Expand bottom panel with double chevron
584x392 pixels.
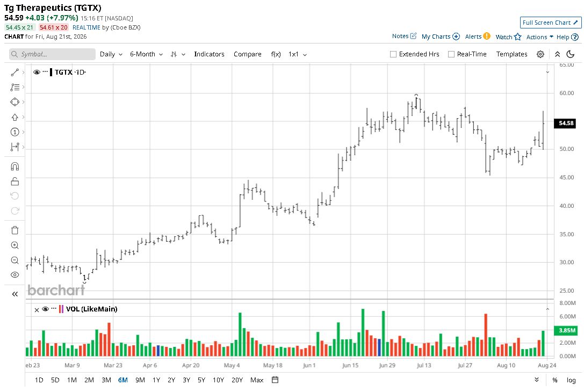[x=536, y=380]
